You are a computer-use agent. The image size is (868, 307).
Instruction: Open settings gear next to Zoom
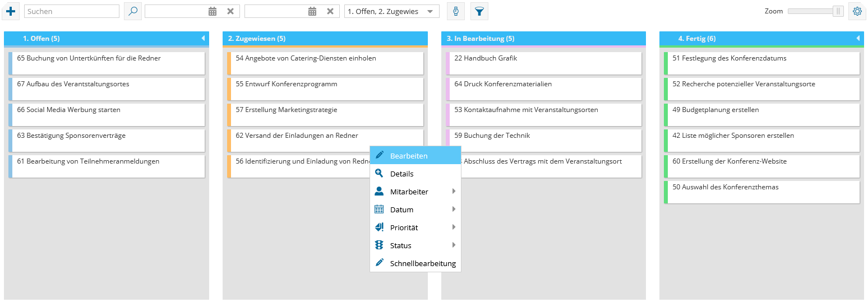click(857, 11)
